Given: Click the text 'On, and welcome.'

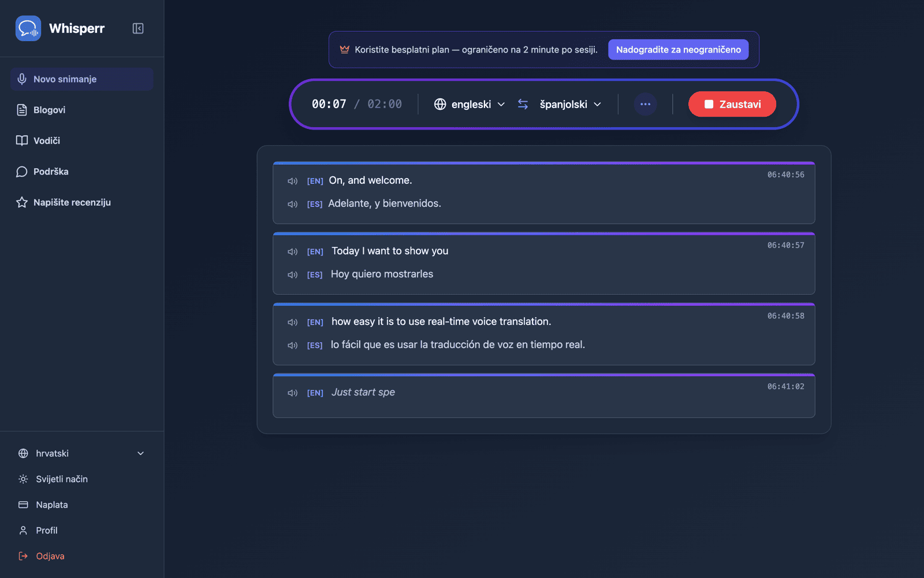Looking at the screenshot, I should (370, 180).
